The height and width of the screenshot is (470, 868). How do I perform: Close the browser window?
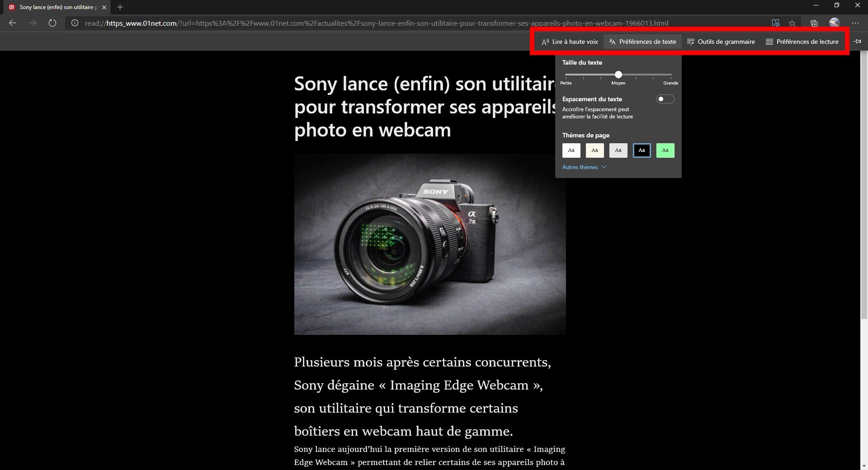[x=858, y=5]
